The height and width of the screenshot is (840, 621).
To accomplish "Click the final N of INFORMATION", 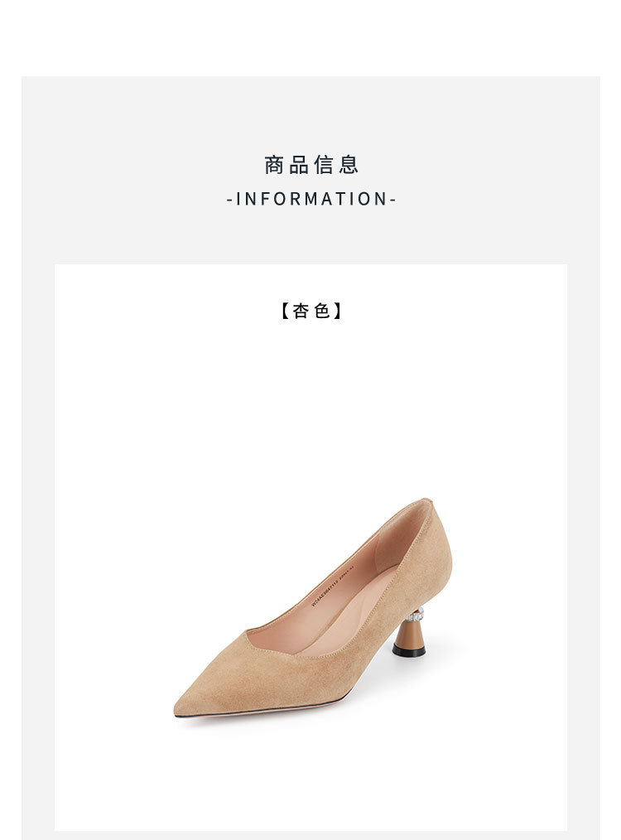I will 381,199.
